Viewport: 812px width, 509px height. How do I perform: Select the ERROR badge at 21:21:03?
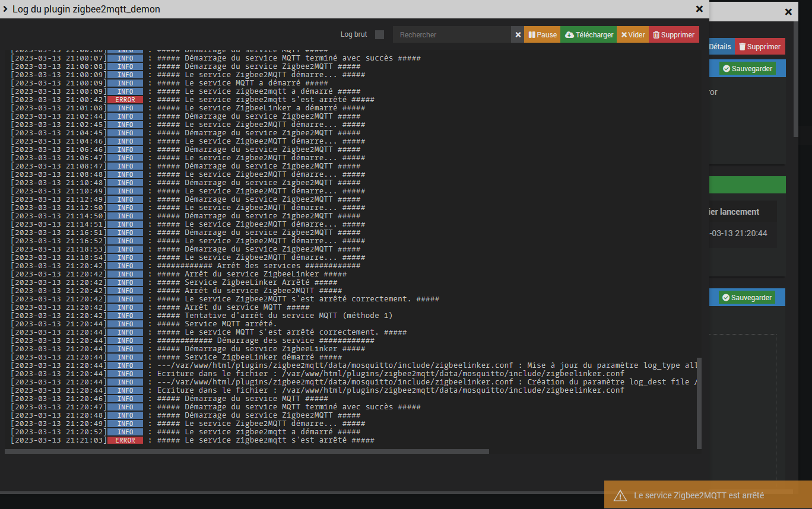125,440
